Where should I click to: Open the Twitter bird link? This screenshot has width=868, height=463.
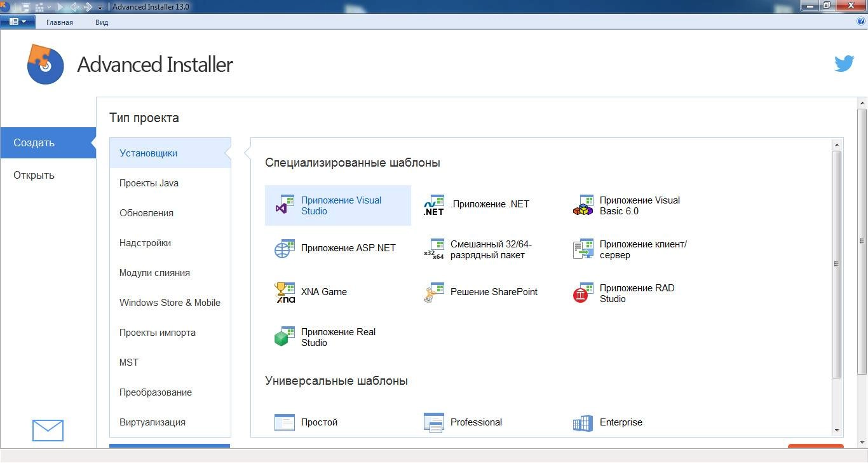(844, 64)
